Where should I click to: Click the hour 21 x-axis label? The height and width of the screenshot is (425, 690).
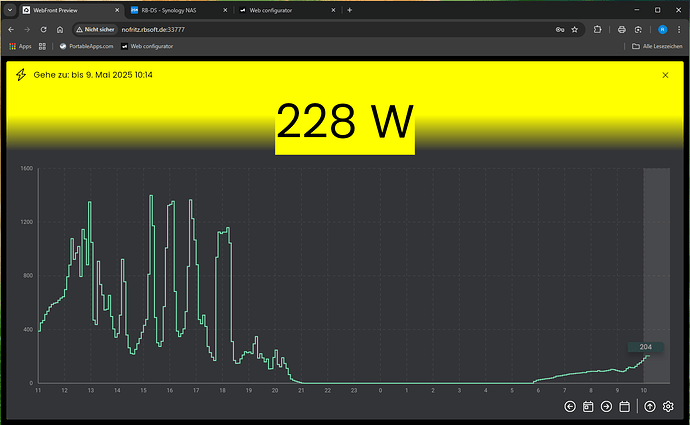(301, 390)
